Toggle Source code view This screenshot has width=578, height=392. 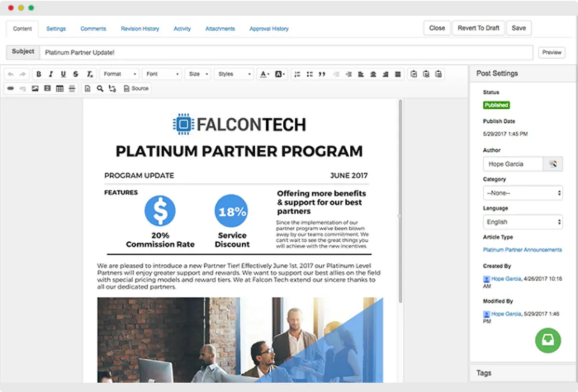[136, 89]
